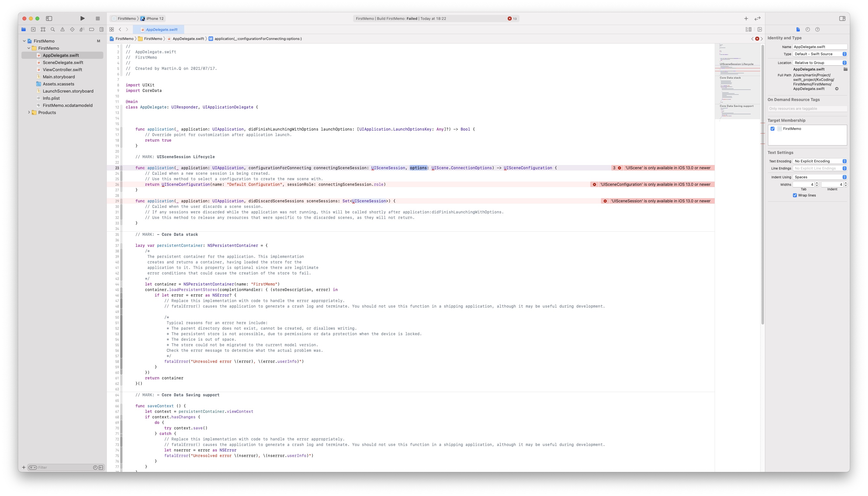Click the Run play button

point(83,19)
